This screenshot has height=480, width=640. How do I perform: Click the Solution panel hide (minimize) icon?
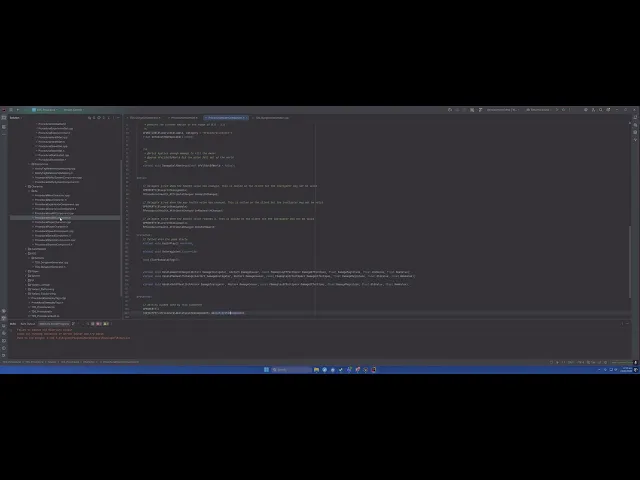pos(118,118)
